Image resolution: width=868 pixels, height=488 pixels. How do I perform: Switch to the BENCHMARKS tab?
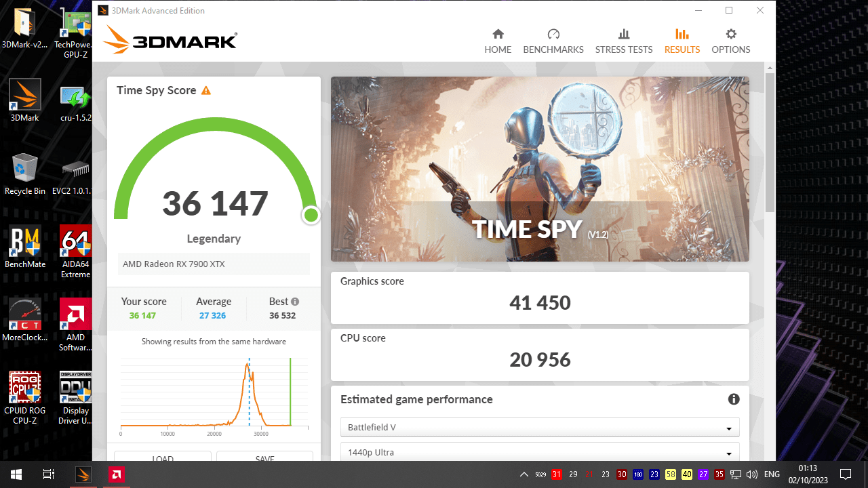(x=553, y=41)
